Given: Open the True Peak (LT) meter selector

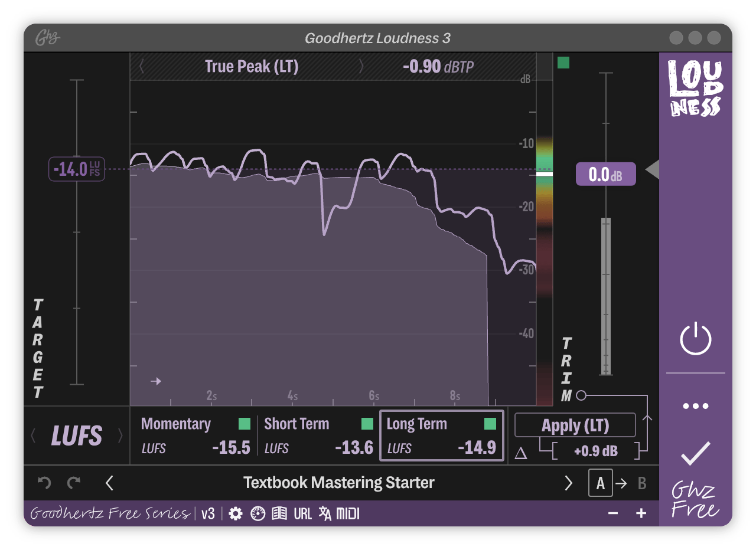Looking at the screenshot, I should [x=252, y=67].
